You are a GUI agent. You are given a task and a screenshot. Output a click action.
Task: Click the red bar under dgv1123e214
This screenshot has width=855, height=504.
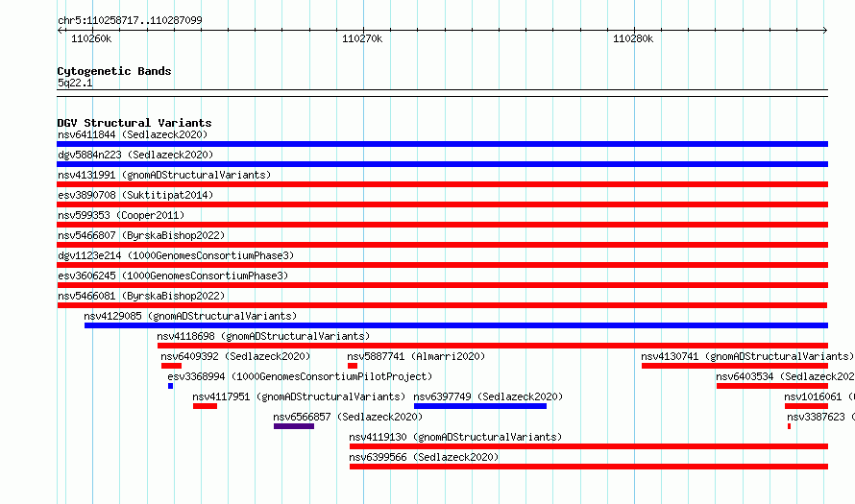point(442,265)
